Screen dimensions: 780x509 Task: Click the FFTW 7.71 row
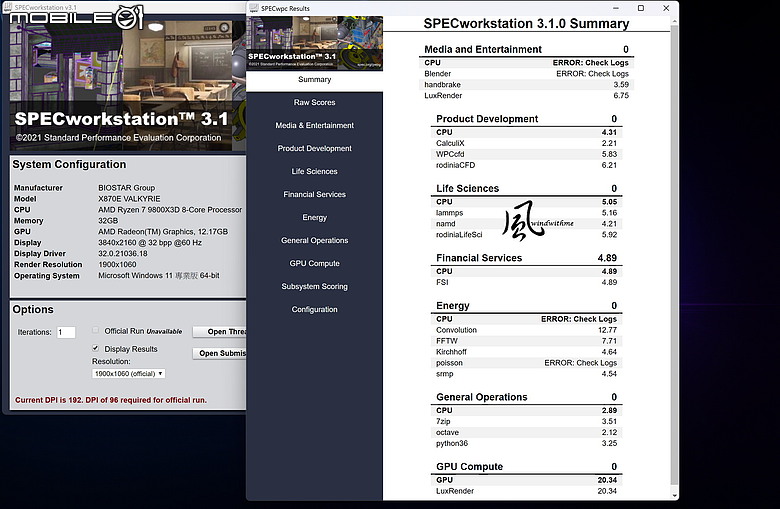click(526, 341)
